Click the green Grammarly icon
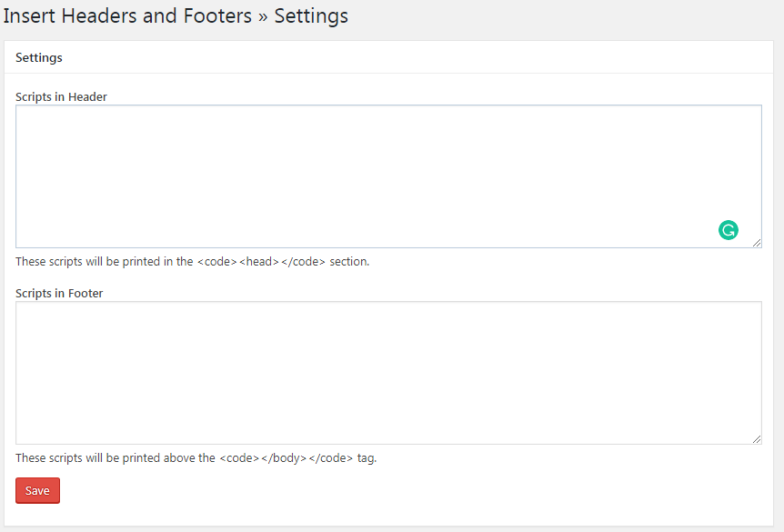 click(729, 230)
